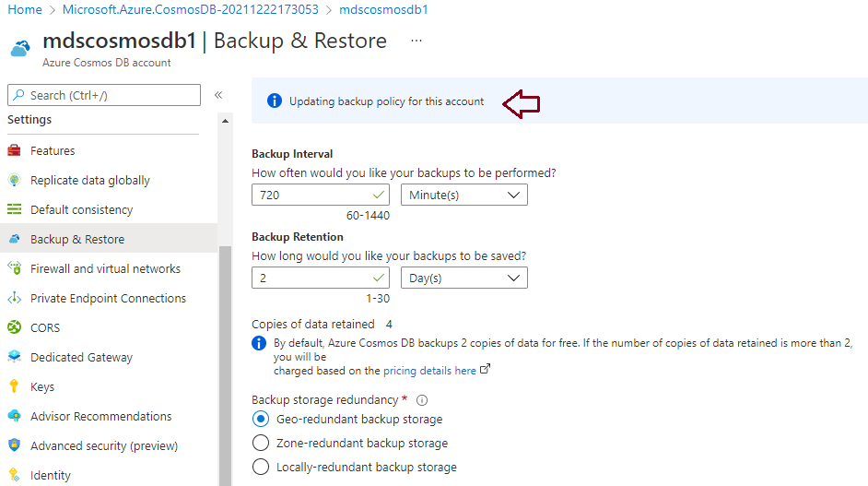868x486 pixels.
Task: Collapse the left navigation menu
Action: click(x=218, y=95)
